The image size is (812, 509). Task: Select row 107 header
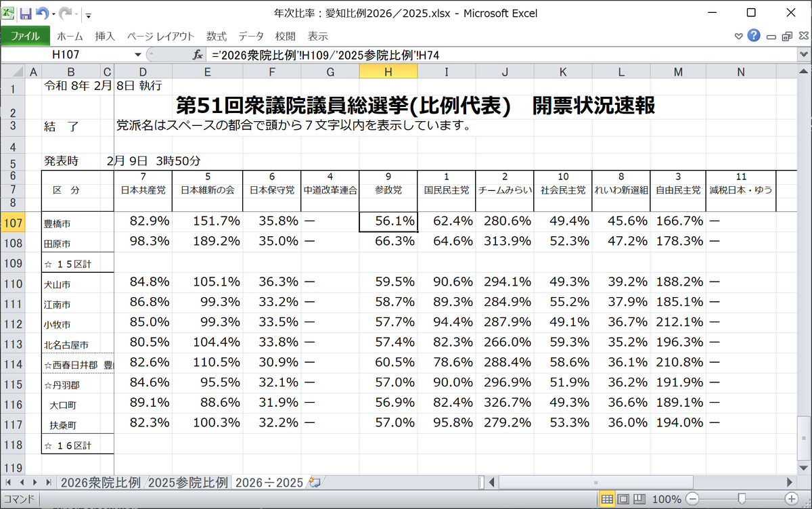(x=12, y=221)
